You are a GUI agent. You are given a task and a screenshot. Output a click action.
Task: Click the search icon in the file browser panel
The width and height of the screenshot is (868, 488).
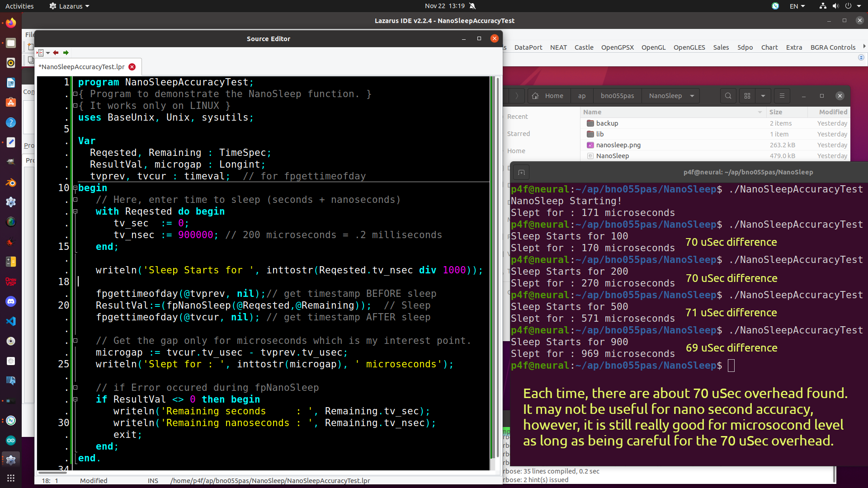(x=728, y=95)
